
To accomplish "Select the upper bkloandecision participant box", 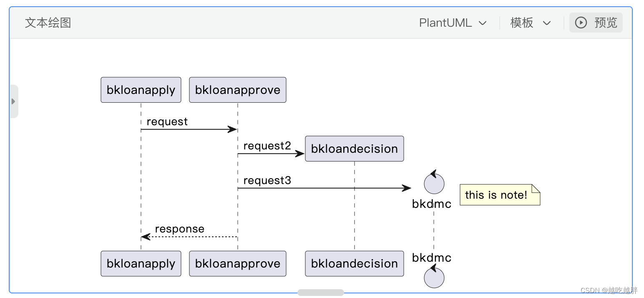I will (x=355, y=149).
